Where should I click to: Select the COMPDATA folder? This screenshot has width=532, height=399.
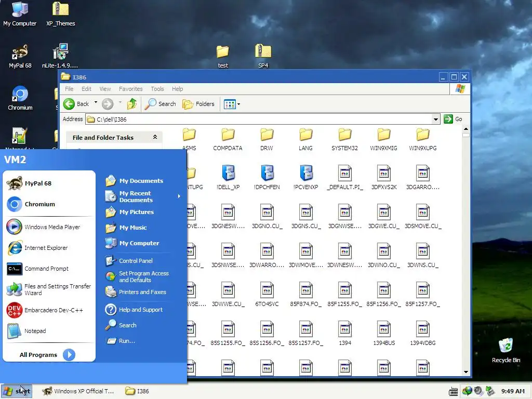pos(228,139)
